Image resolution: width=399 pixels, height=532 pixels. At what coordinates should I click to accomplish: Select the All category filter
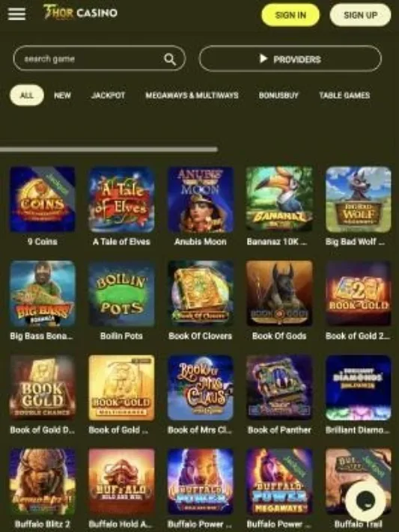[x=27, y=95]
